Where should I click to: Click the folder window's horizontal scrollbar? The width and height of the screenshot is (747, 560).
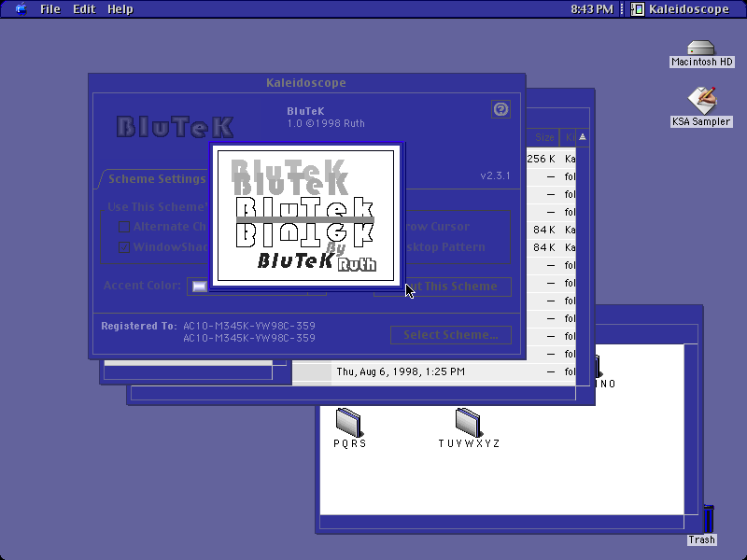pyautogui.click(x=501, y=522)
